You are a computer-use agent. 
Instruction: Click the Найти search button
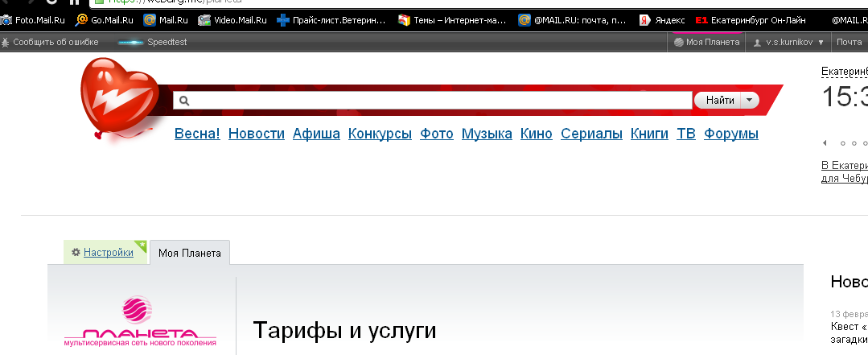pos(720,101)
